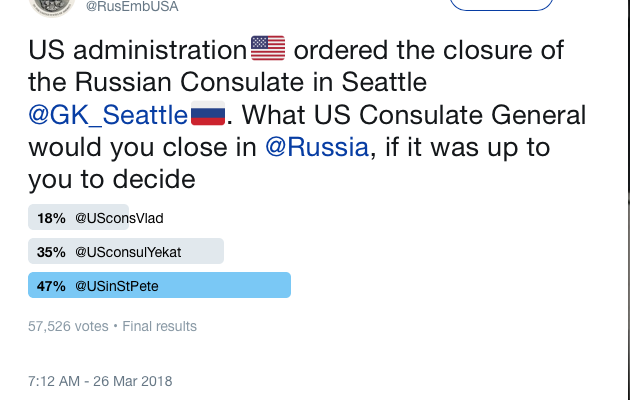This screenshot has height=400, width=630.
Task: Click the @RusEmbUSA account handle
Action: pos(132,6)
